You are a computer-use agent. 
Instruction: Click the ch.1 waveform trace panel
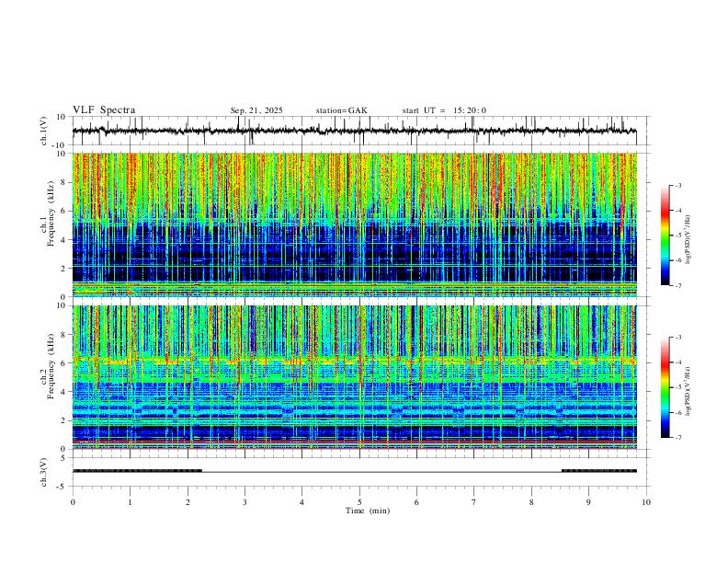(x=359, y=131)
